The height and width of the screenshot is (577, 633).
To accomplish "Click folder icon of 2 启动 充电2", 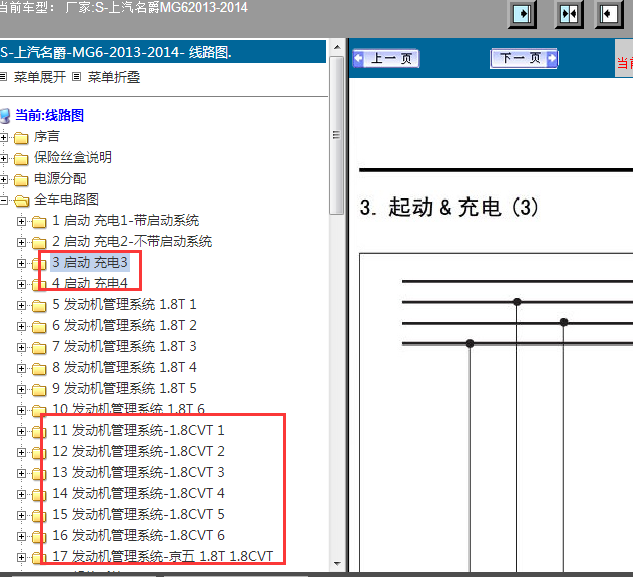I will click(x=39, y=243).
